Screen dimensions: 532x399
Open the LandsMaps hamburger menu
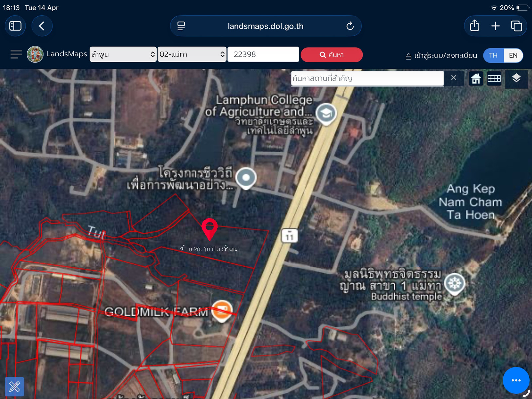16,54
